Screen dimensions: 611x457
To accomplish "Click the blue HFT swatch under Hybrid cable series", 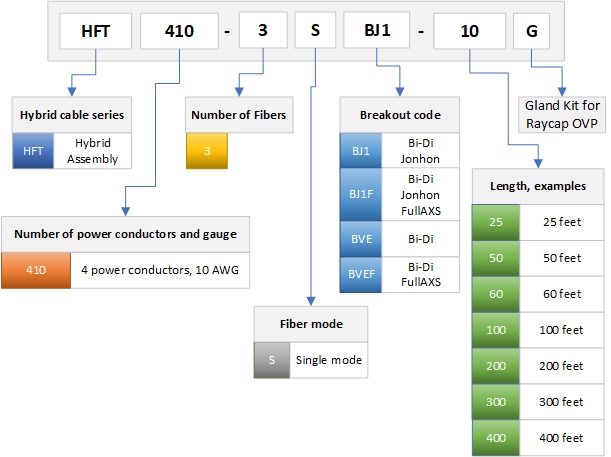I will click(31, 151).
